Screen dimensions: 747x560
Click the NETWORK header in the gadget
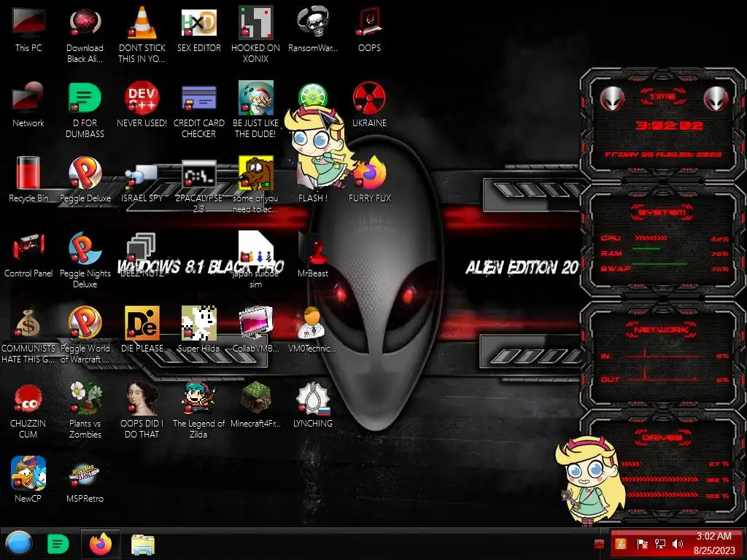(662, 330)
